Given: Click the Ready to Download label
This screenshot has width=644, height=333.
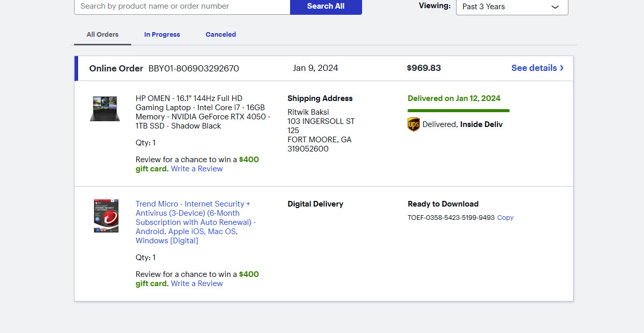Looking at the screenshot, I should point(443,204).
